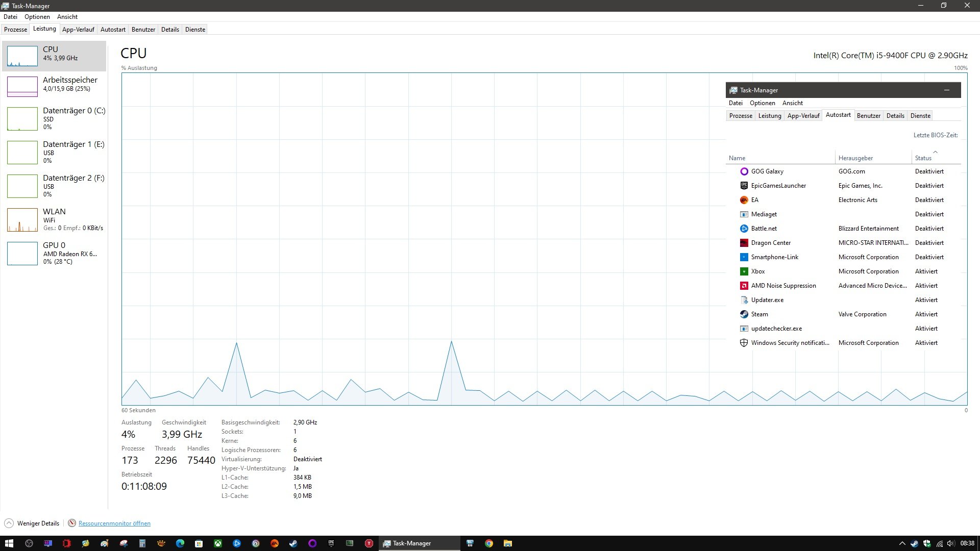This screenshot has height=551, width=980.
Task: Open GOG Galaxy from the taskbar
Action: [312, 543]
